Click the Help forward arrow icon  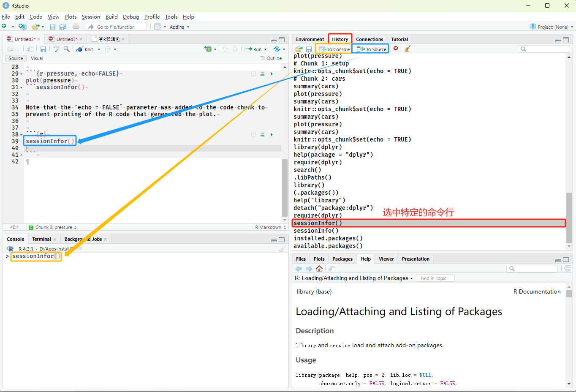[x=309, y=269]
